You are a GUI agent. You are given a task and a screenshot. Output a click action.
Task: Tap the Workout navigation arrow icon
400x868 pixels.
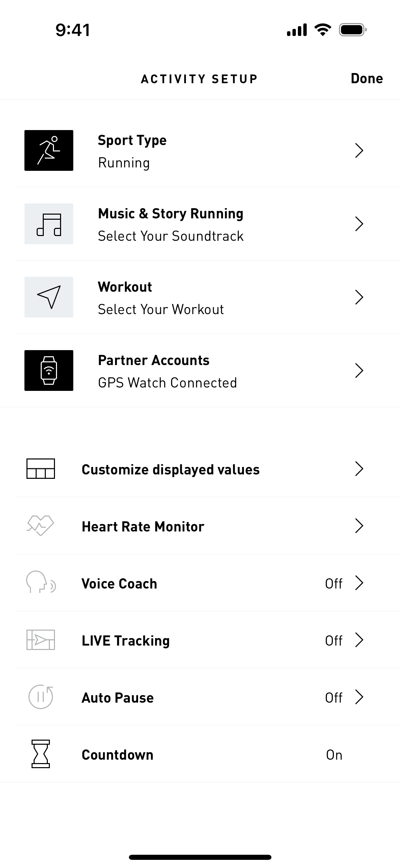click(49, 297)
